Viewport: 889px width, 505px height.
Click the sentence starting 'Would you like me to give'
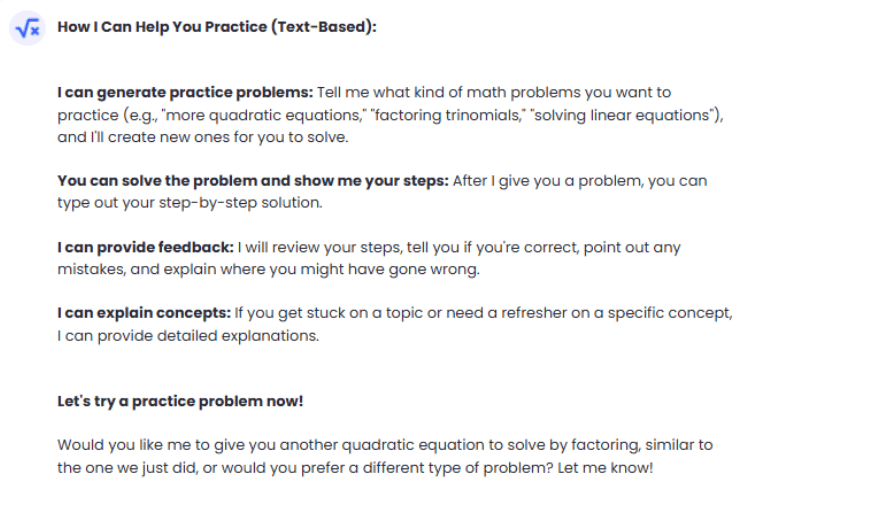pyautogui.click(x=385, y=456)
